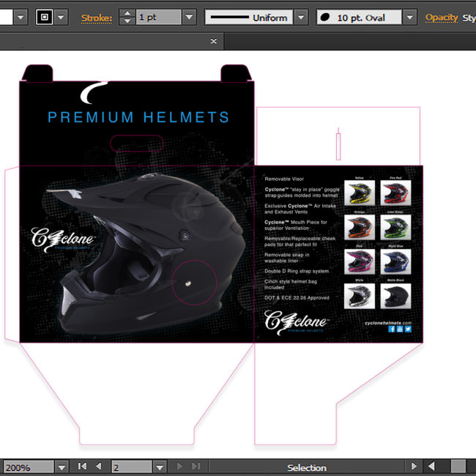Image resolution: width=476 pixels, height=476 pixels.
Task: Select the cyclonehelmets.com text
Action: coord(388,323)
